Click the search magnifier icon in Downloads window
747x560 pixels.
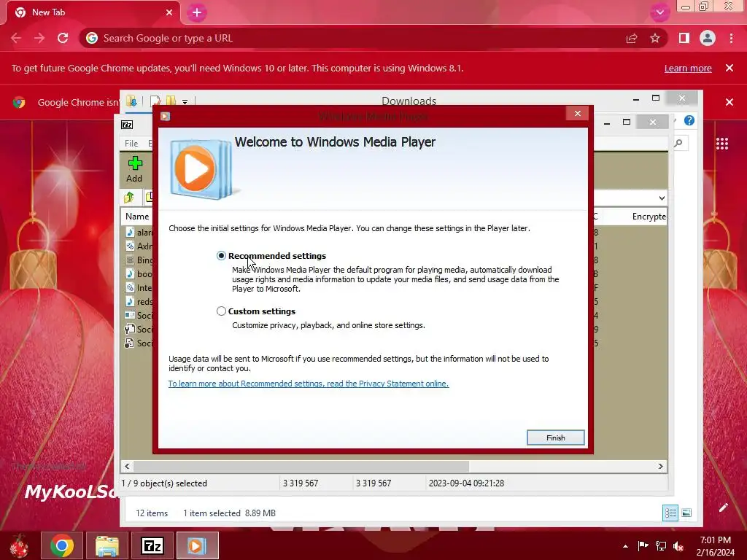click(x=678, y=143)
